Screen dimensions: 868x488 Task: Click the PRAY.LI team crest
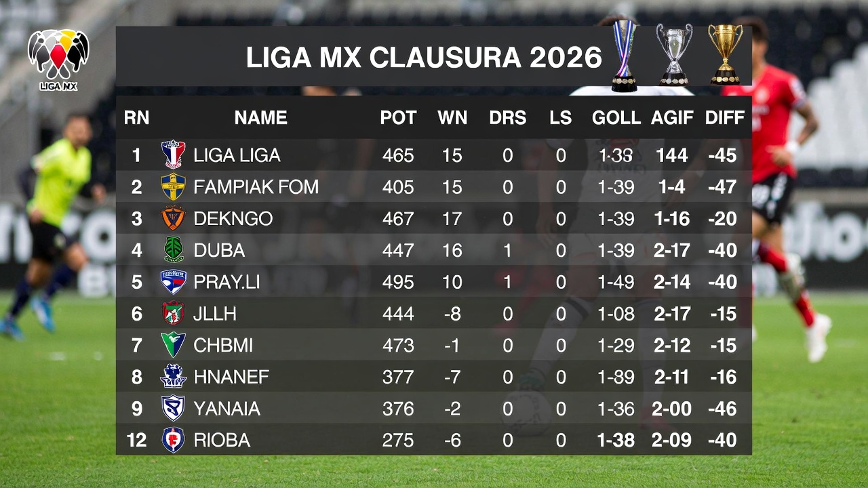173,281
